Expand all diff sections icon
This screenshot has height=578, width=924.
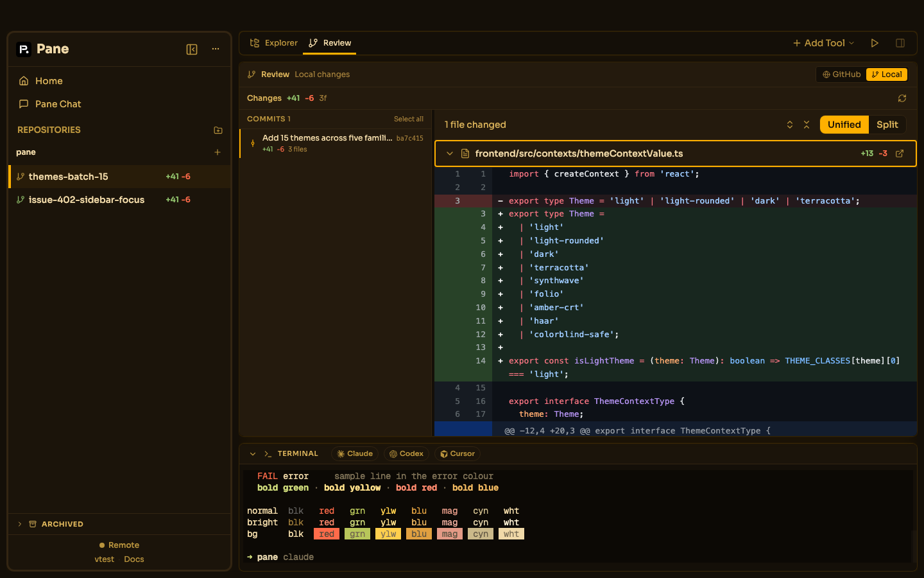(790, 125)
